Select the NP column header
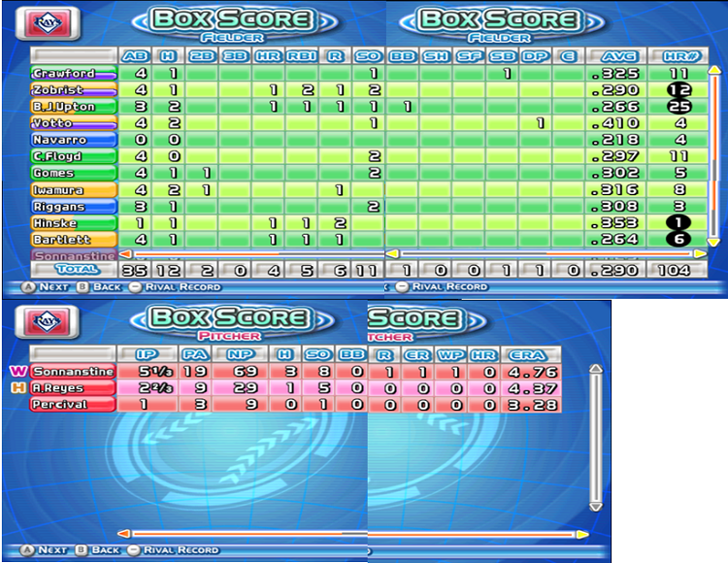Image resolution: width=728 pixels, height=563 pixels. click(x=240, y=354)
